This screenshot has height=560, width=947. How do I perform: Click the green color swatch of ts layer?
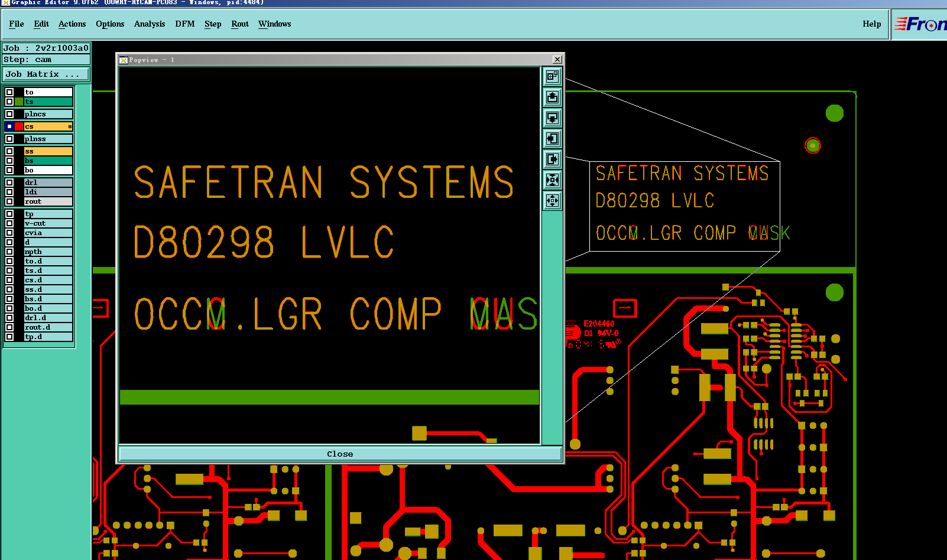20,102
